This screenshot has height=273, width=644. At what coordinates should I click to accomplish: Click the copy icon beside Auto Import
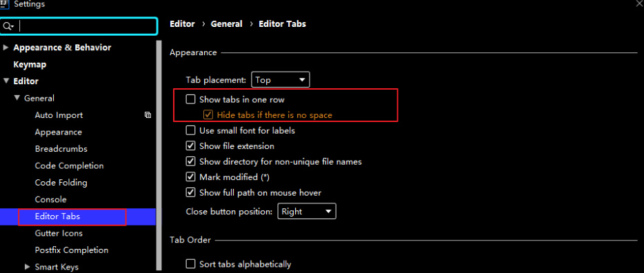coord(148,115)
